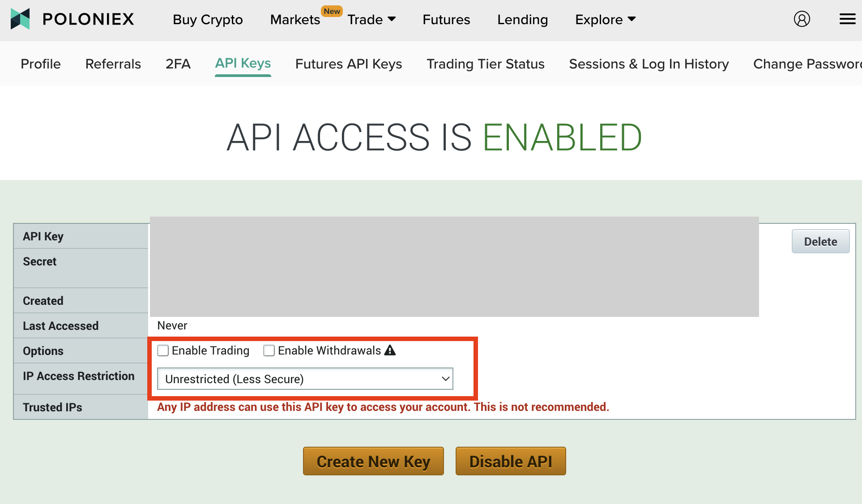
Task: Click the withdrawals warning triangle icon
Action: [x=390, y=350]
